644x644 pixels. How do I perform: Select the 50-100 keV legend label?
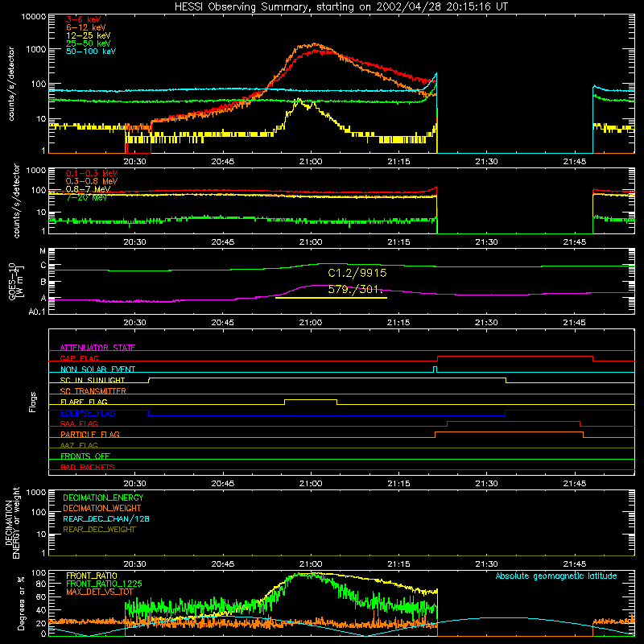[x=91, y=51]
